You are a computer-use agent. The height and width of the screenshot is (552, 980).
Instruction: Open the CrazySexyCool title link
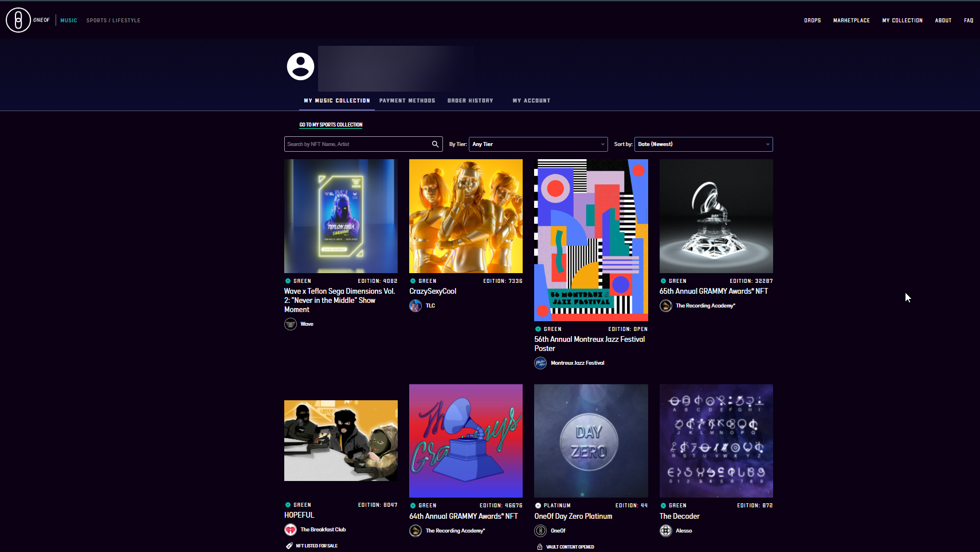(x=433, y=291)
